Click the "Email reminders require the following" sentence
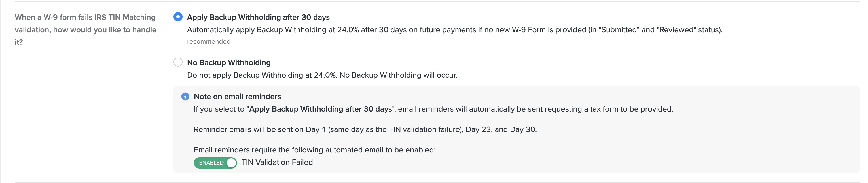 314,150
